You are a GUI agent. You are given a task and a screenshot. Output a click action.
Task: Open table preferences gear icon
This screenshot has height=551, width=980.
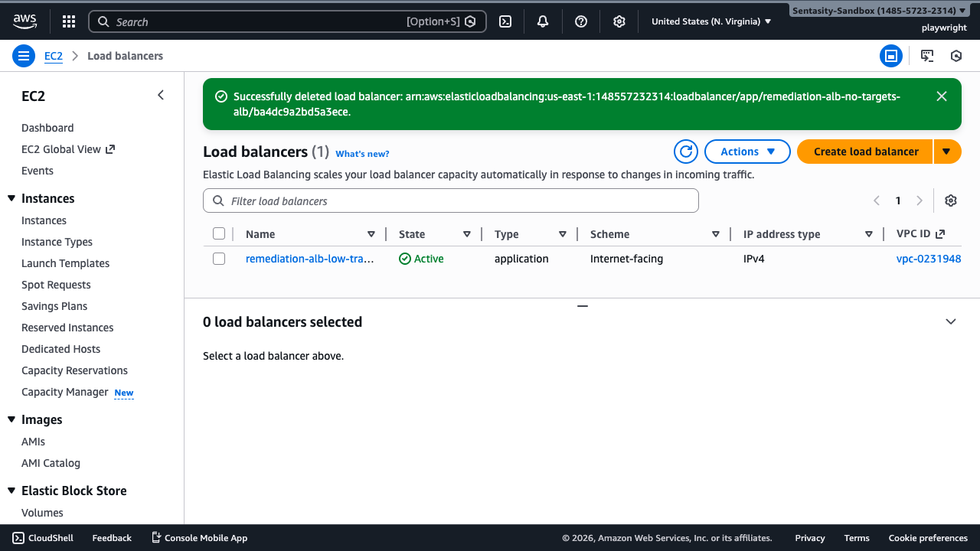coord(951,201)
